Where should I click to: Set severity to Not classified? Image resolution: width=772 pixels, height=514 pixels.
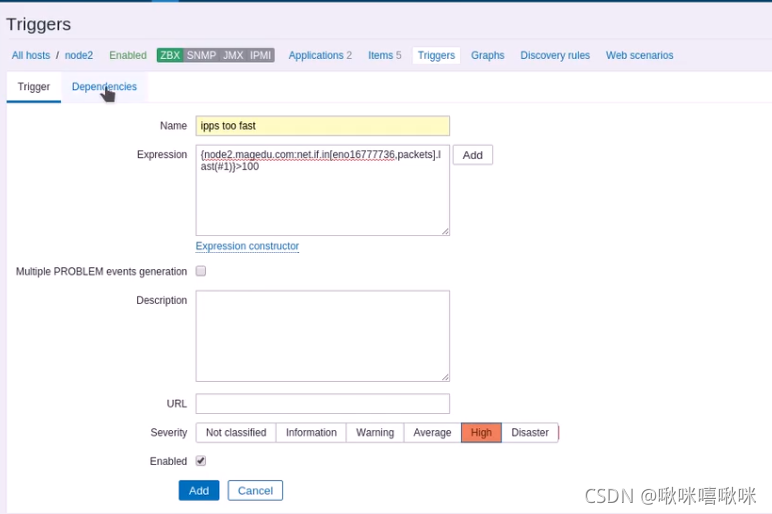click(x=236, y=433)
